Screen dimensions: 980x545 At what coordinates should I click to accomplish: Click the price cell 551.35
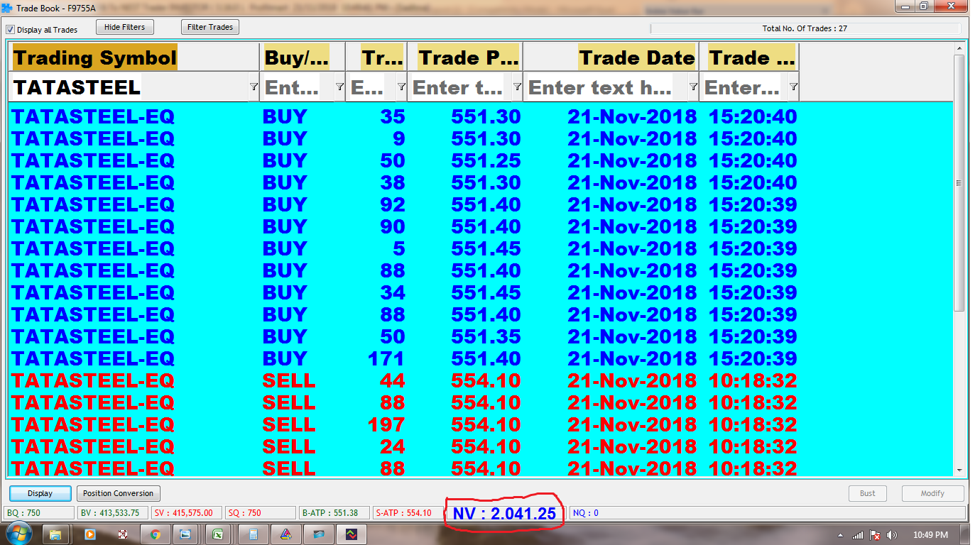pyautogui.click(x=486, y=336)
